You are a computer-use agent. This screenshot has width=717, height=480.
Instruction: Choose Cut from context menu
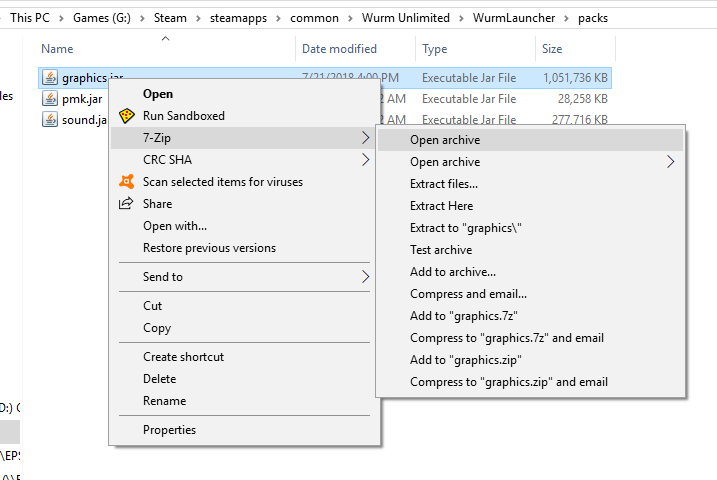pyautogui.click(x=245, y=306)
